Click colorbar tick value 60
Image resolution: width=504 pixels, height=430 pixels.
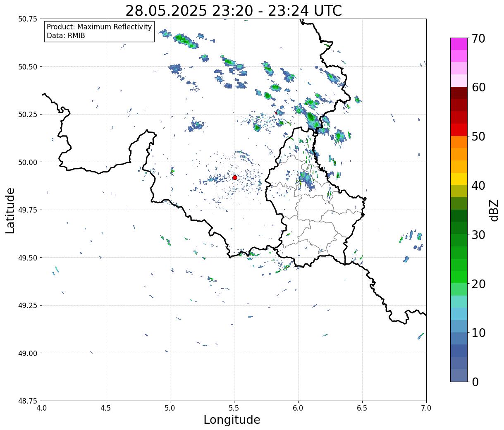pyautogui.click(x=478, y=87)
